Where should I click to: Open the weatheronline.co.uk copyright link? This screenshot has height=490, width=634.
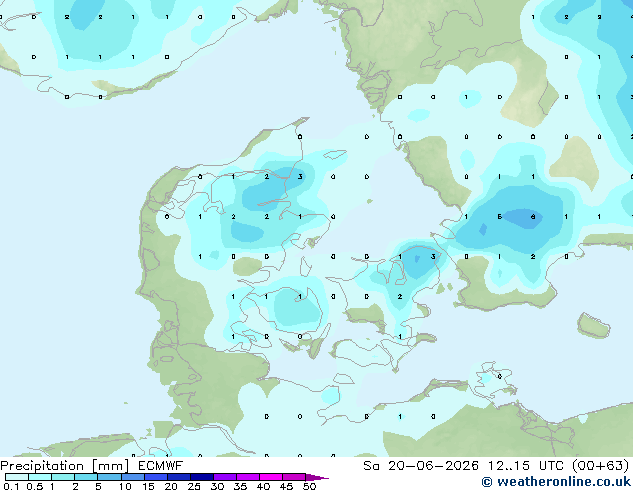(556, 482)
